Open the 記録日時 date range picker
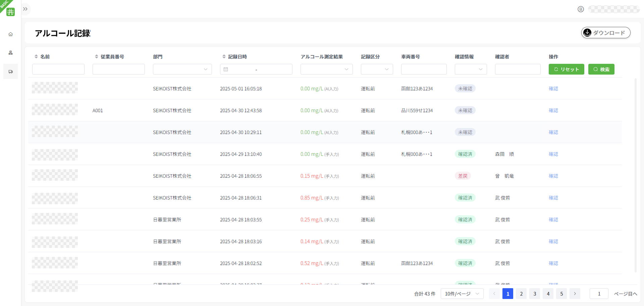The width and height of the screenshot is (644, 306). (256, 70)
